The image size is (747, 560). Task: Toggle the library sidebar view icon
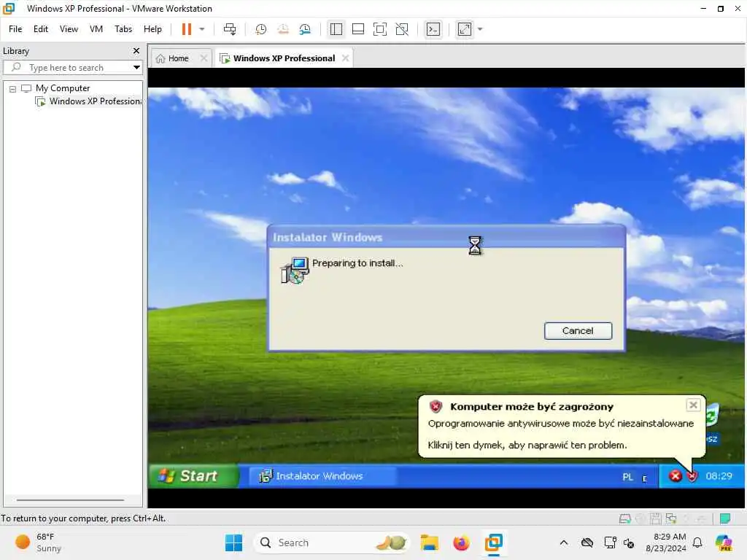click(336, 29)
